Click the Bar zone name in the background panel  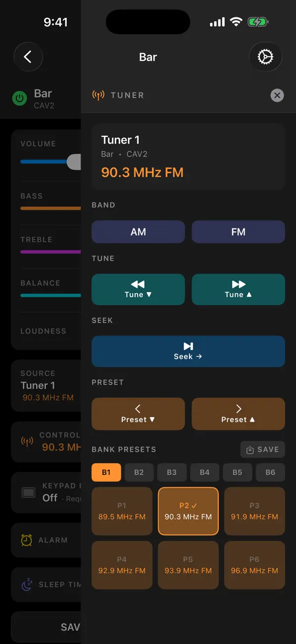(x=43, y=94)
